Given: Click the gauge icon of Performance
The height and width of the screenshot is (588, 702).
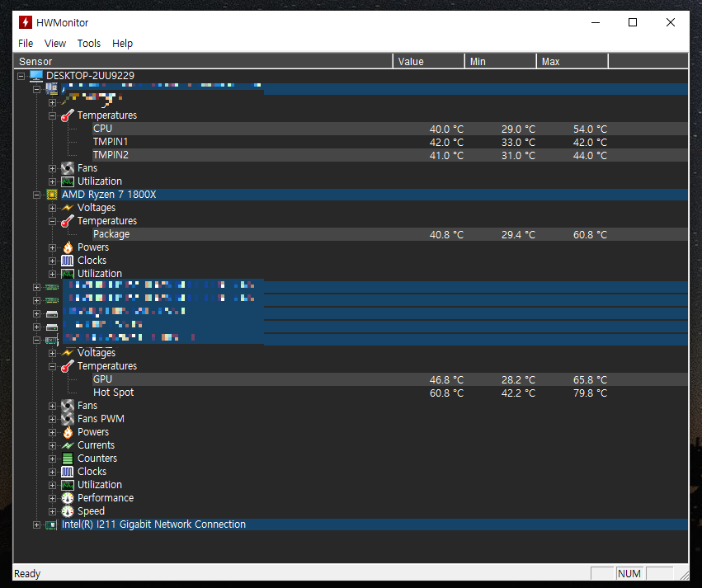Looking at the screenshot, I should click(x=67, y=498).
